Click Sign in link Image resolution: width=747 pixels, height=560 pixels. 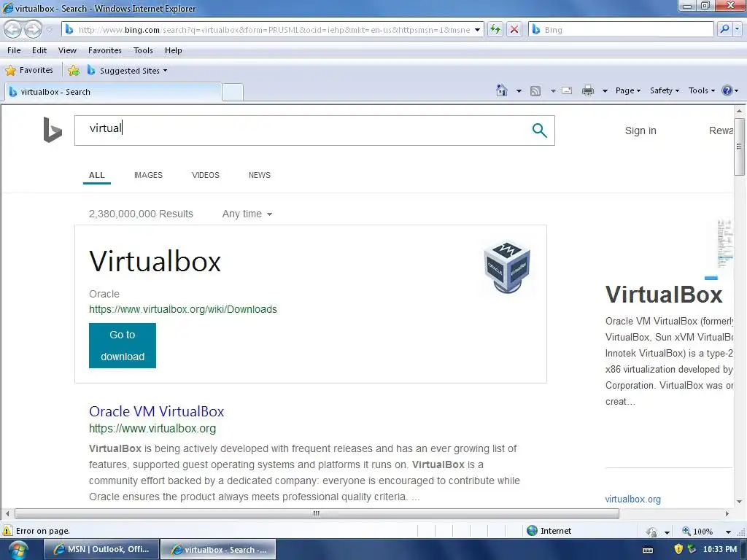640,131
